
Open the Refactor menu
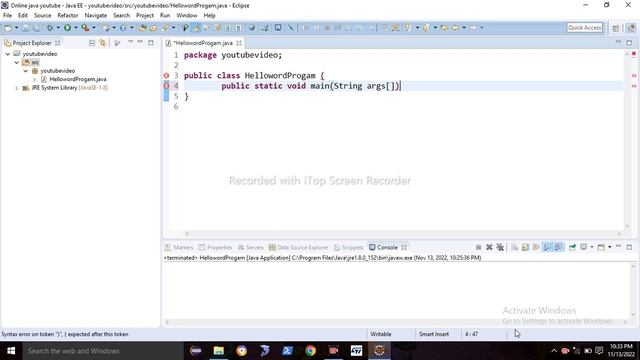68,16
